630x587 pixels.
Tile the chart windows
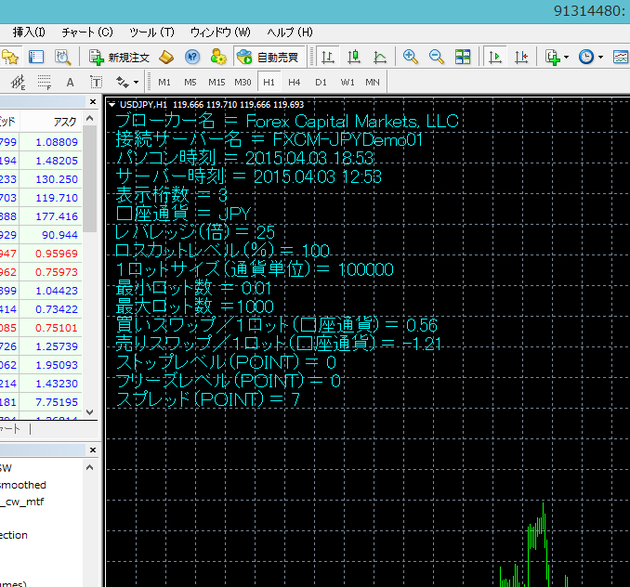click(462, 57)
